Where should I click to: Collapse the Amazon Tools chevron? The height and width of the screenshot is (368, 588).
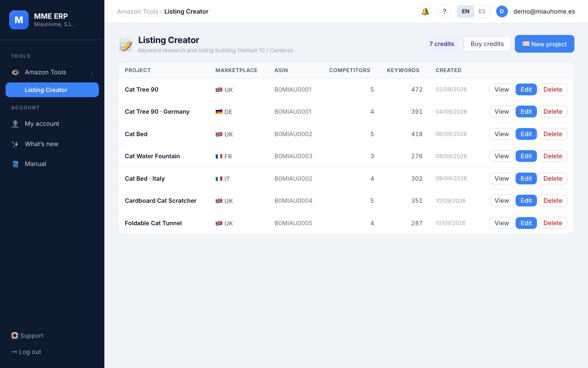point(92,73)
